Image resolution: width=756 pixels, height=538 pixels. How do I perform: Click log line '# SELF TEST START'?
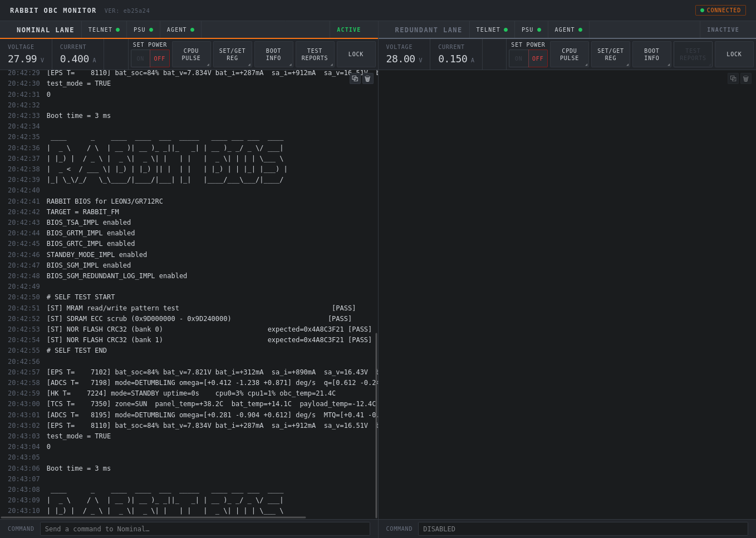[x=81, y=297]
